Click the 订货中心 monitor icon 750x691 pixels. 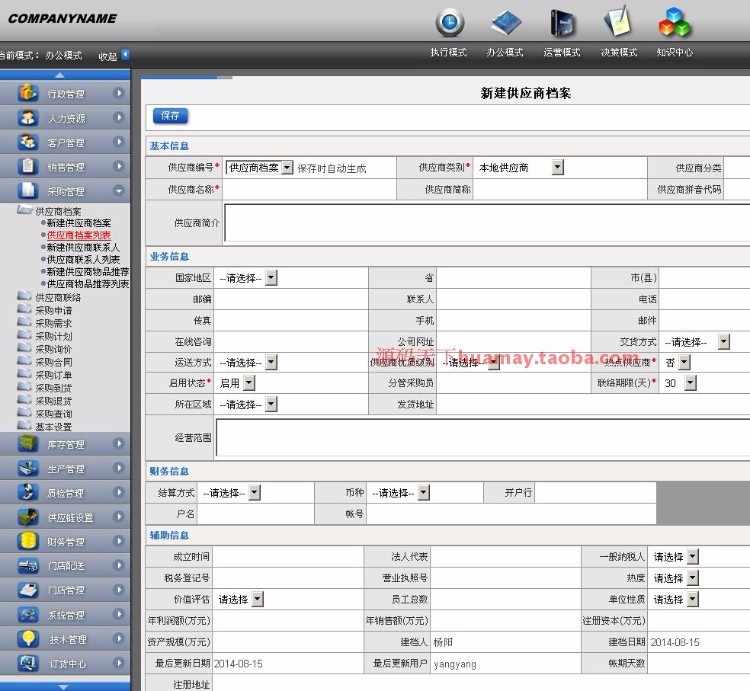(x=28, y=663)
